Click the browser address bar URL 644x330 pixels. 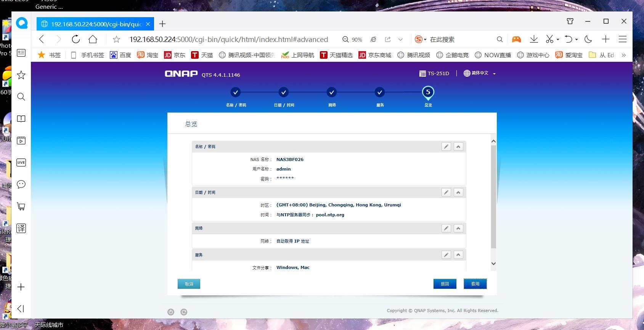228,39
